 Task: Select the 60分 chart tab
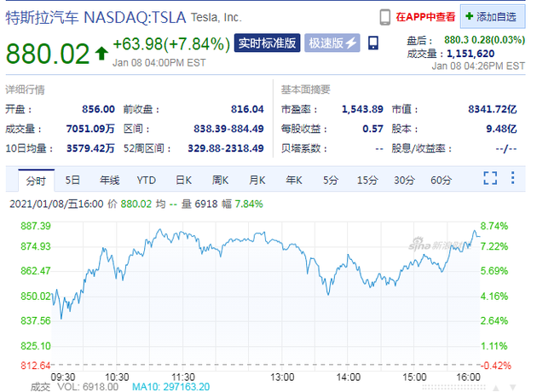click(x=442, y=180)
